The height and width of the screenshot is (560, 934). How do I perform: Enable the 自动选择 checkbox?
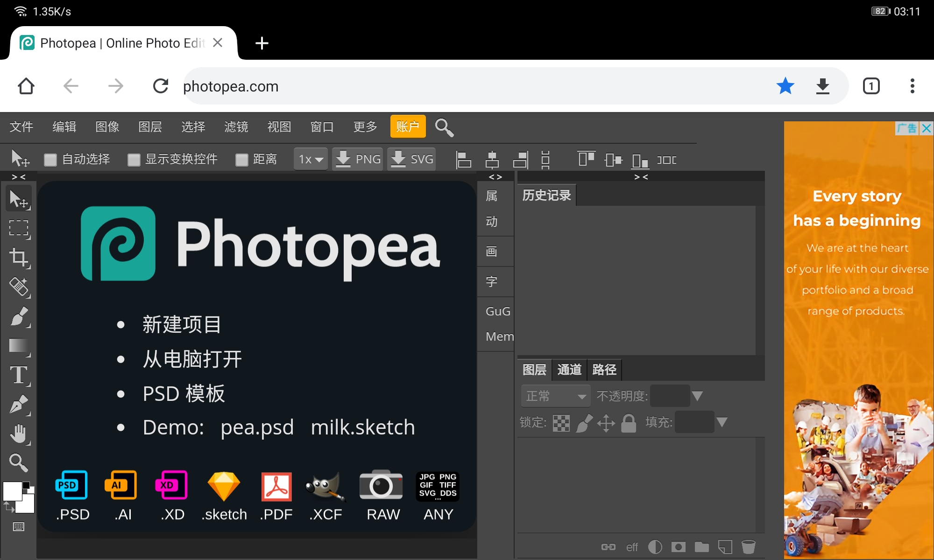tap(50, 159)
